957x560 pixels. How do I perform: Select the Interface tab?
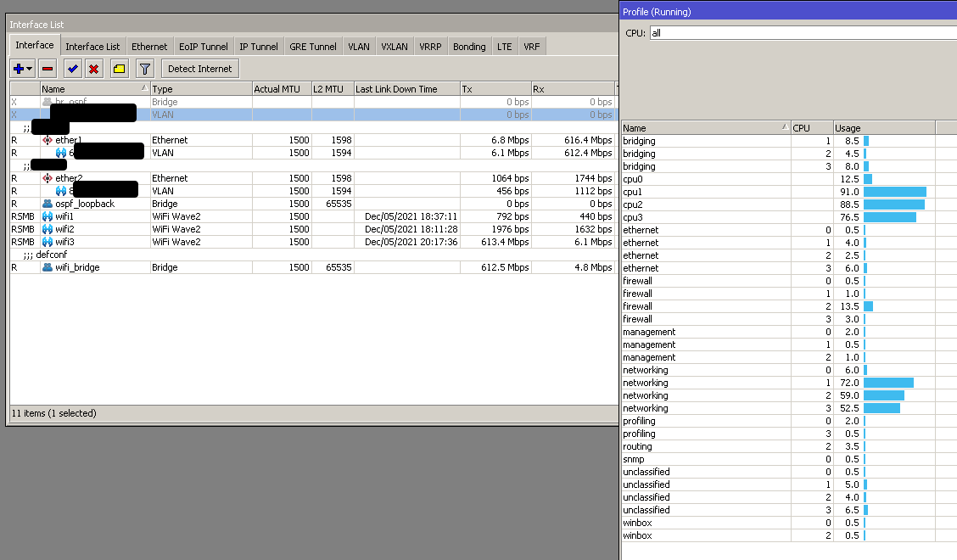point(34,45)
